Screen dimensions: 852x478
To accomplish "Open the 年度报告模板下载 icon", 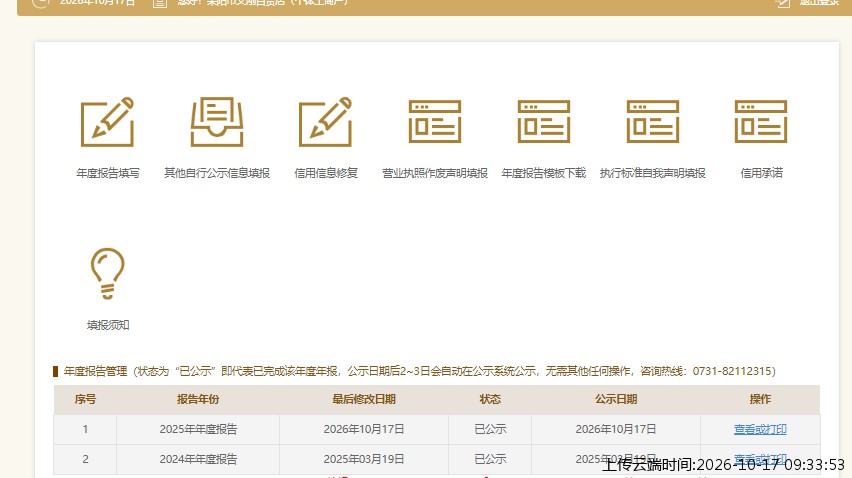I will point(543,122).
